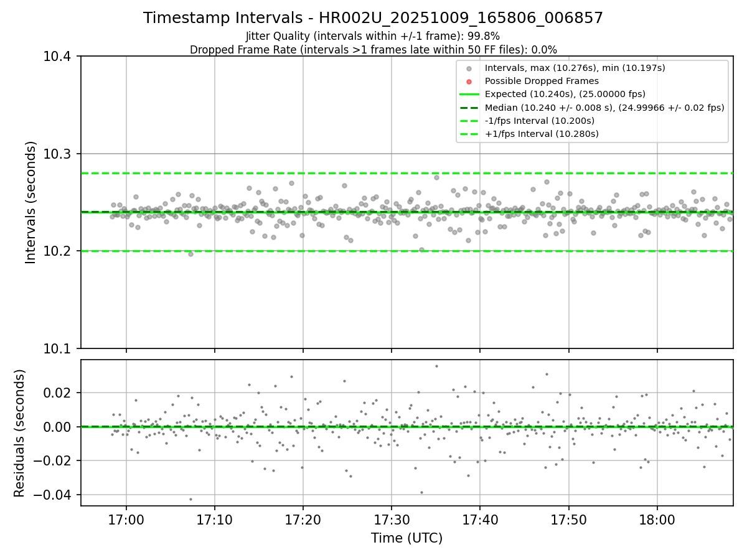This screenshot has width=747, height=560.
Task: Click the plot title Timestamp Intervals - HR002U
Action: tap(373, 18)
